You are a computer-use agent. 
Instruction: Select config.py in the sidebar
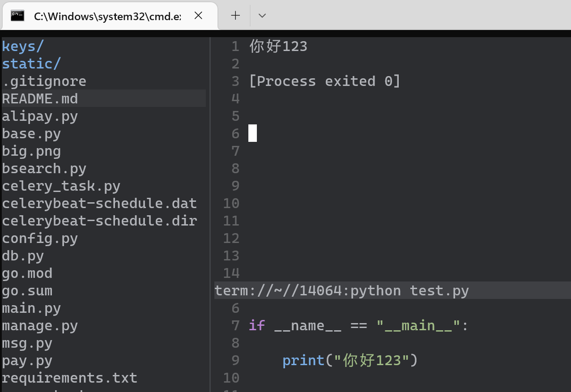pos(40,238)
